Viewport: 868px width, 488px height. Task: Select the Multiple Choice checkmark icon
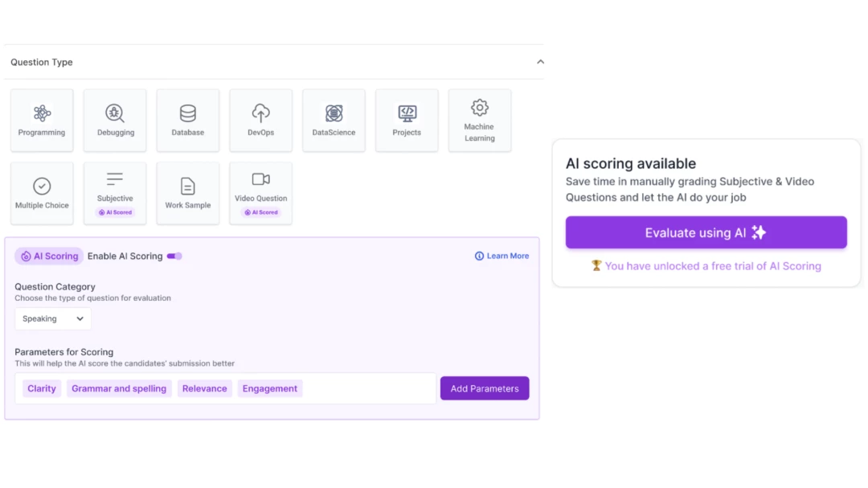pos(42,187)
